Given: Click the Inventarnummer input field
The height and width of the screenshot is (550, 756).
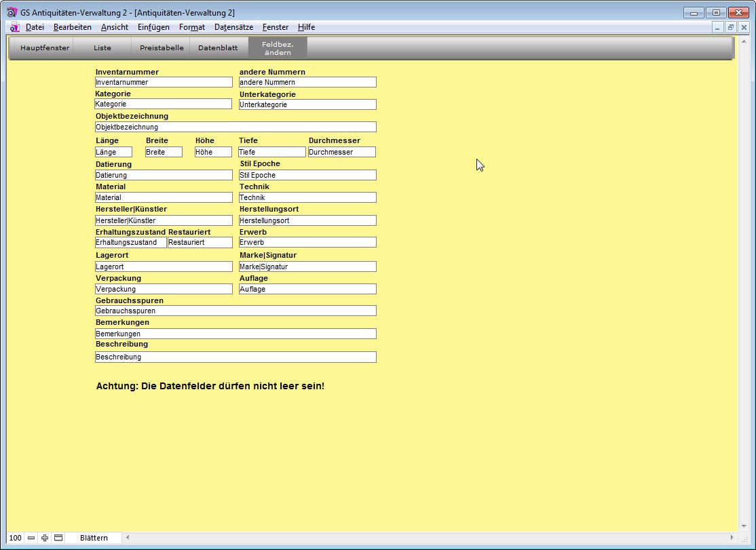Looking at the screenshot, I should coord(164,82).
